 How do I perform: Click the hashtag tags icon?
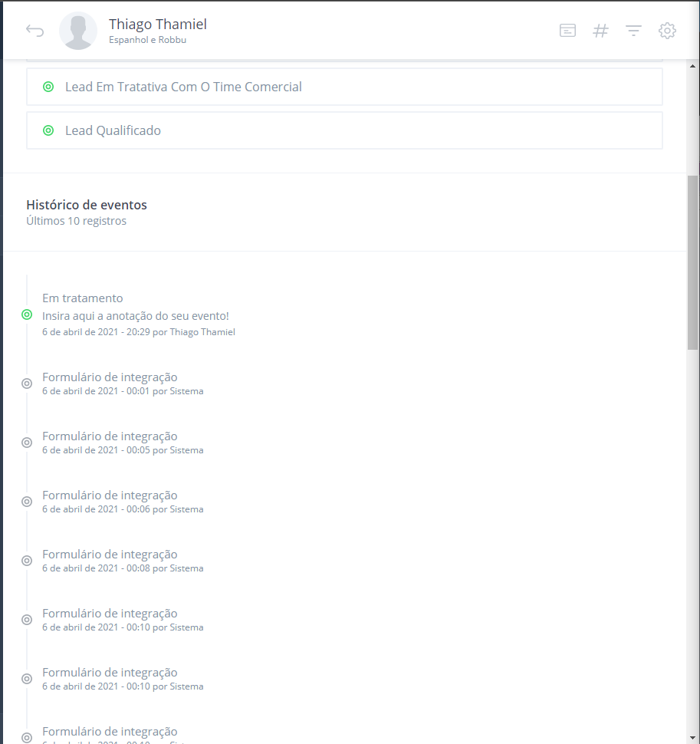pyautogui.click(x=601, y=31)
